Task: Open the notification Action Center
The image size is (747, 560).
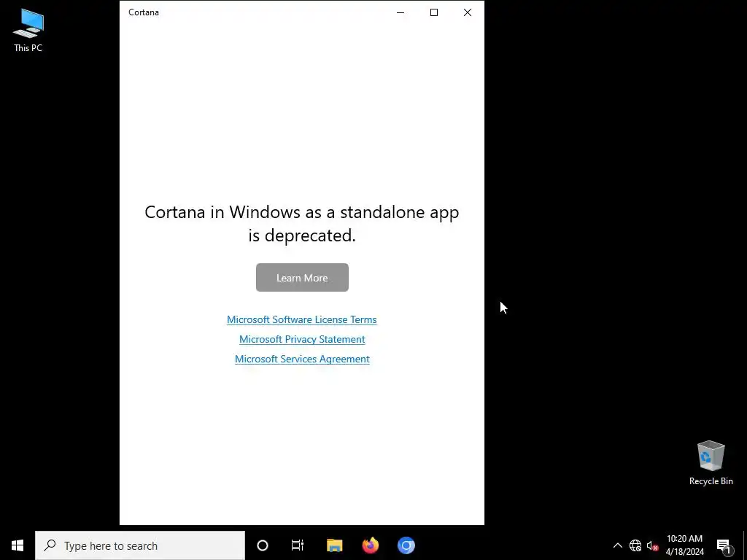Action: click(x=724, y=545)
